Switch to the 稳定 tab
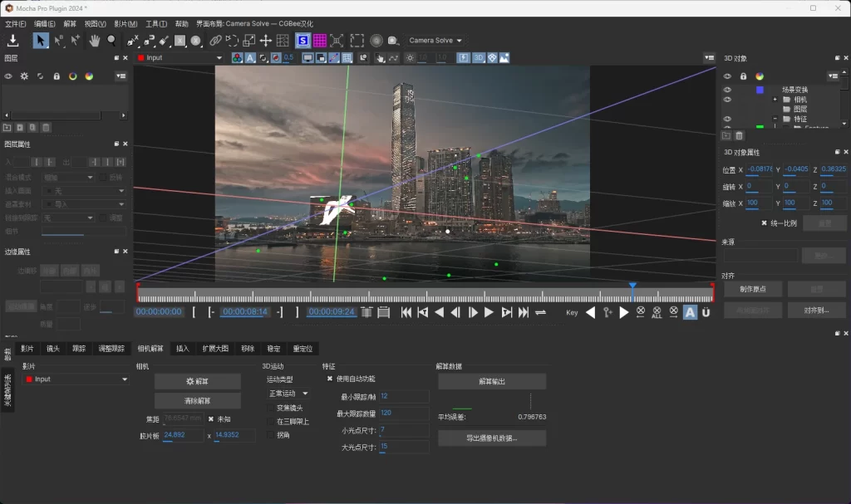This screenshot has width=851, height=504. point(273,349)
